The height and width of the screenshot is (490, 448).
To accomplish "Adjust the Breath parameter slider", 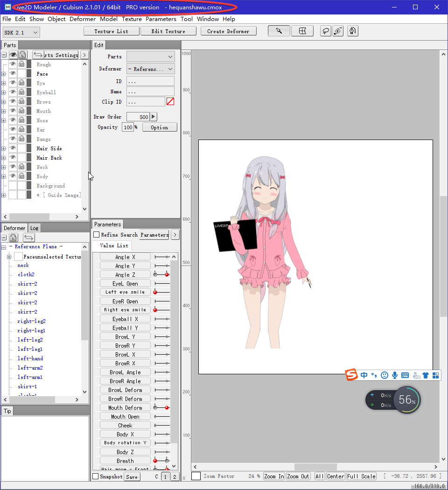I will pos(162,461).
